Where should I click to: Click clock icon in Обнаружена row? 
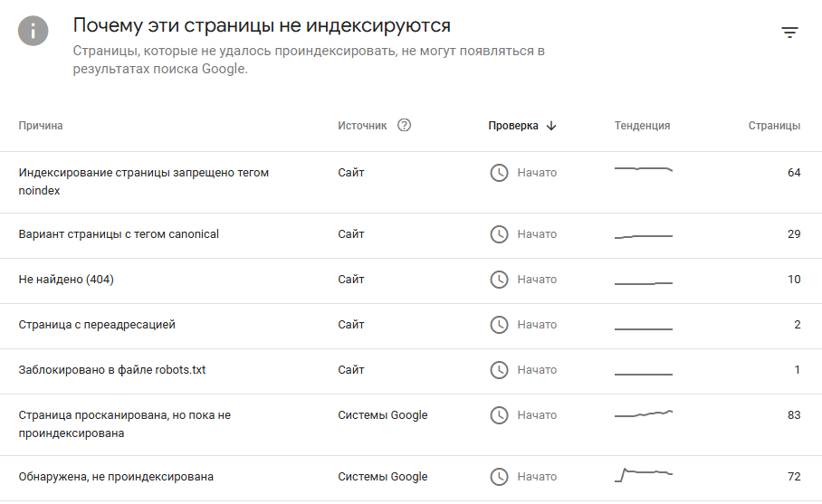499,477
